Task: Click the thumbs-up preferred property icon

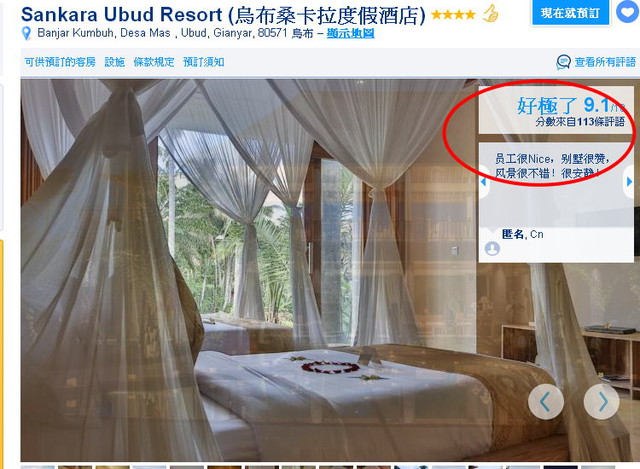Action: tap(491, 13)
